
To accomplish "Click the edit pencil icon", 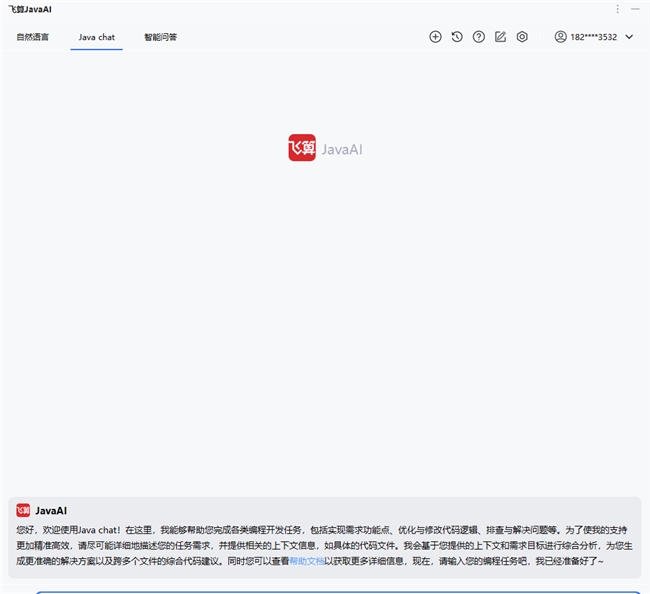I will (x=500, y=37).
